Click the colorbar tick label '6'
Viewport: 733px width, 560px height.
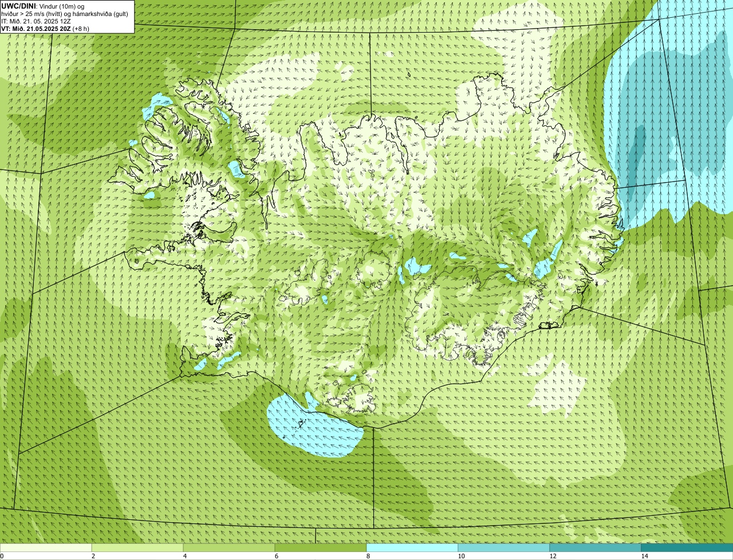276,556
